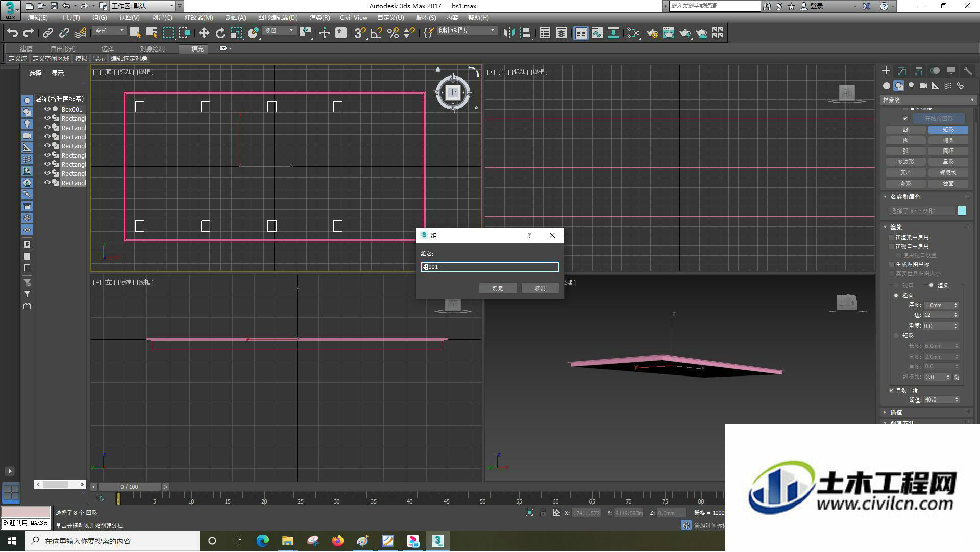980x552 pixels.
Task: Click the Undo arrow icon
Action: (12, 33)
